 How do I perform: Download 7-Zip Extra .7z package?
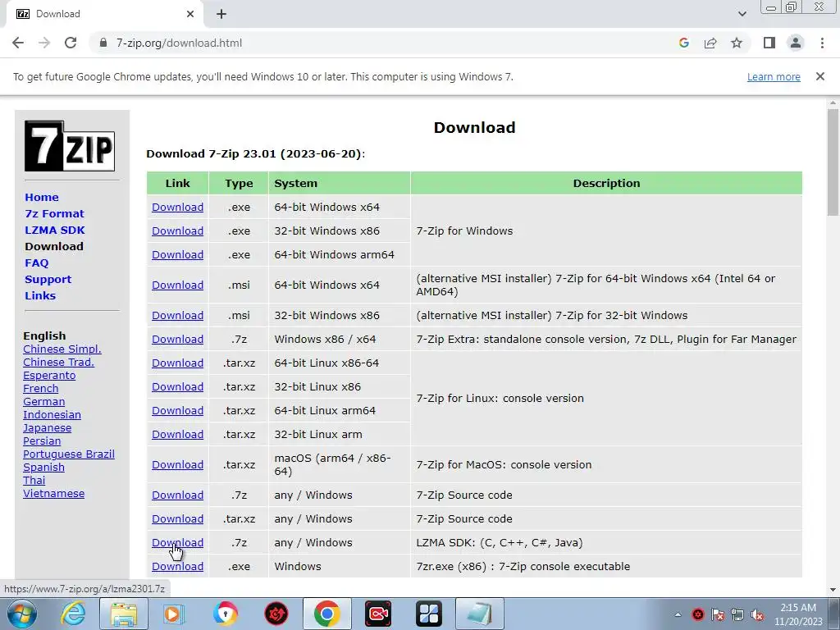click(177, 339)
